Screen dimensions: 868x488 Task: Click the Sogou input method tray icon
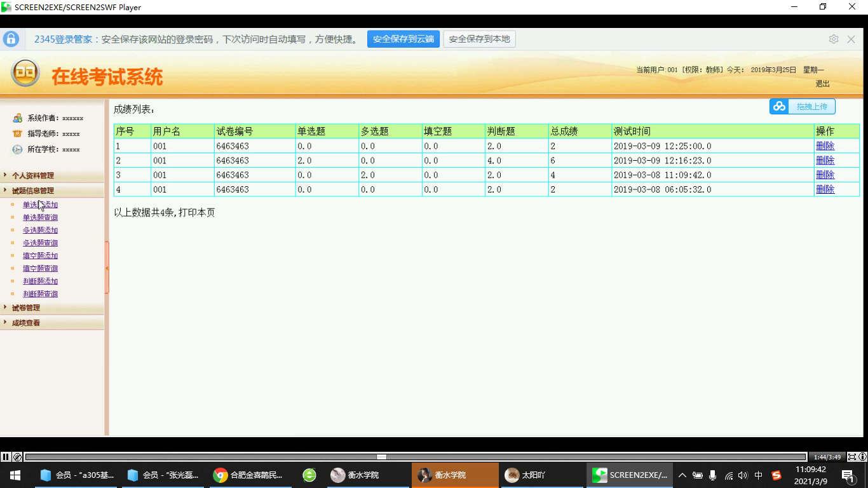(x=776, y=475)
